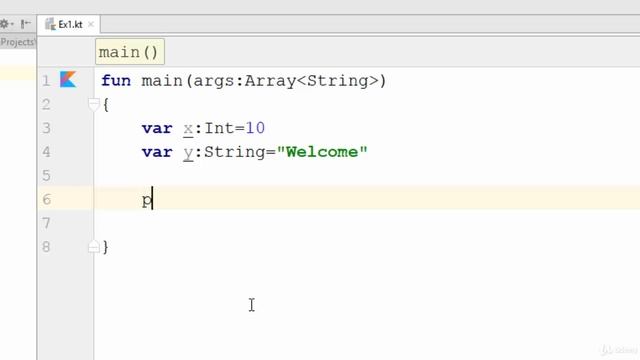
Task: Click 'Array<String>' in the main parameters
Action: click(x=311, y=80)
